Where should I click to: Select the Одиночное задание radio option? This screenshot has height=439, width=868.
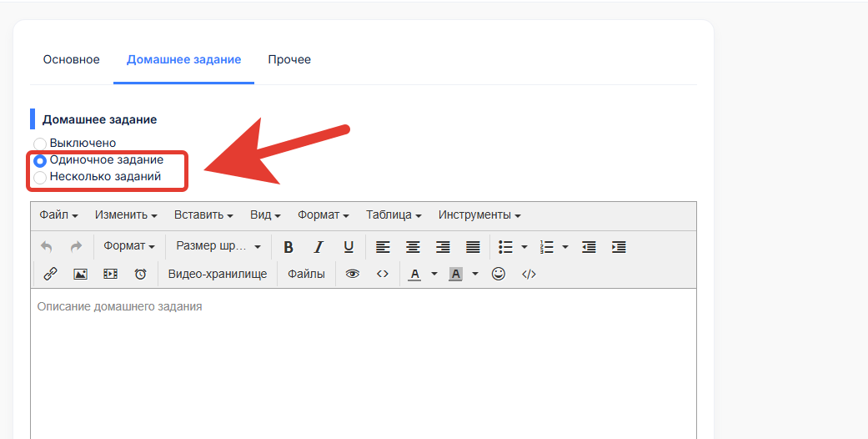pyautogui.click(x=40, y=161)
